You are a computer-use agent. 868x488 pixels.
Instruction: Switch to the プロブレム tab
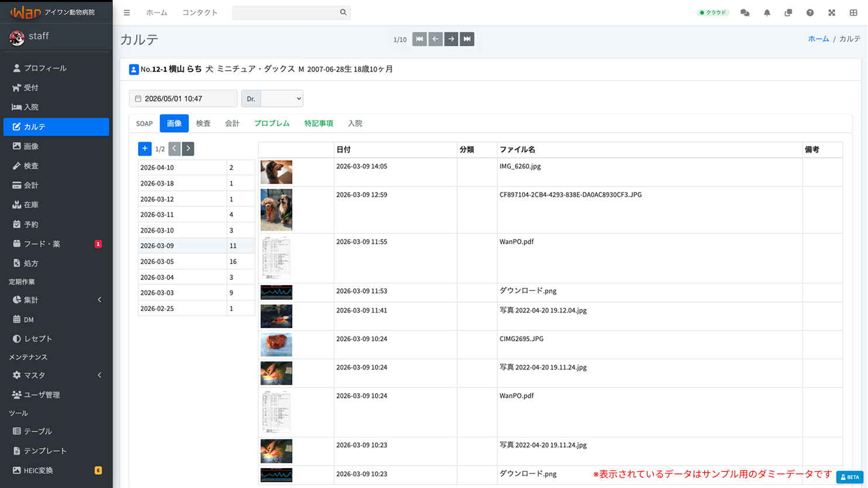272,123
